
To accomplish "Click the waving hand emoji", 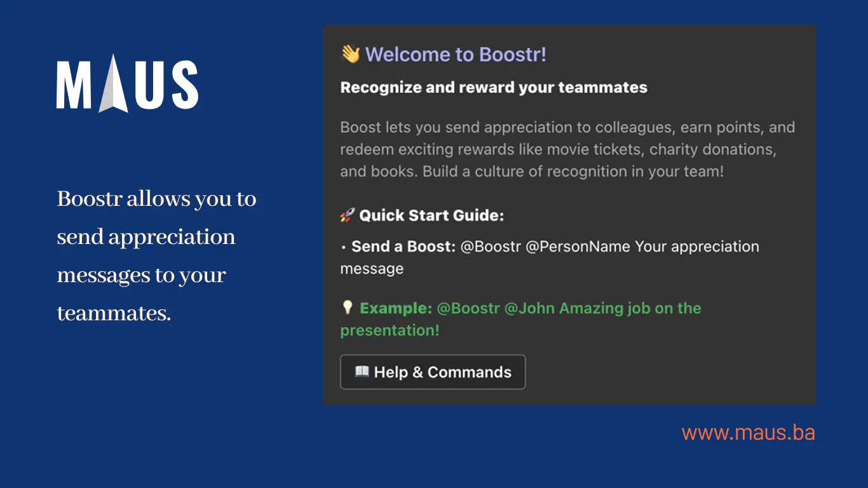I will point(350,54).
